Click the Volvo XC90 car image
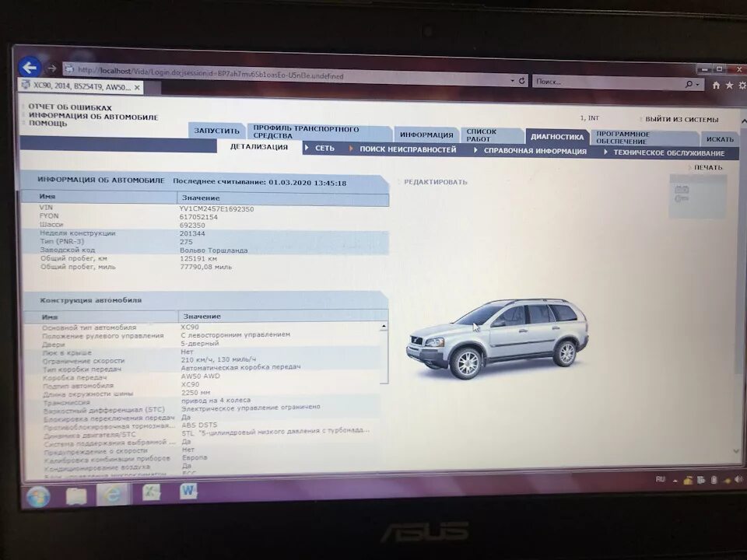 [497, 339]
